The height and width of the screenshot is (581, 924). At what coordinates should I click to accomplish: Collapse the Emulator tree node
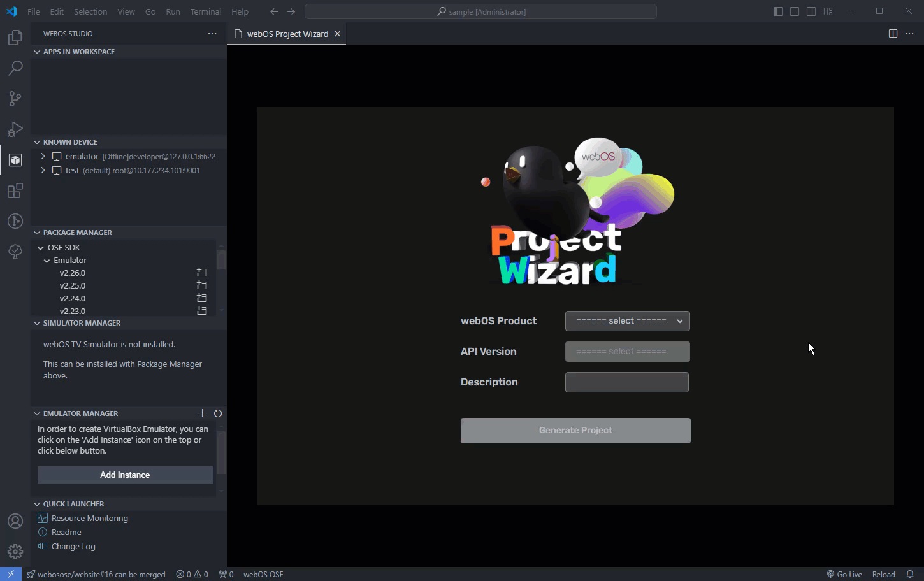[x=47, y=261]
